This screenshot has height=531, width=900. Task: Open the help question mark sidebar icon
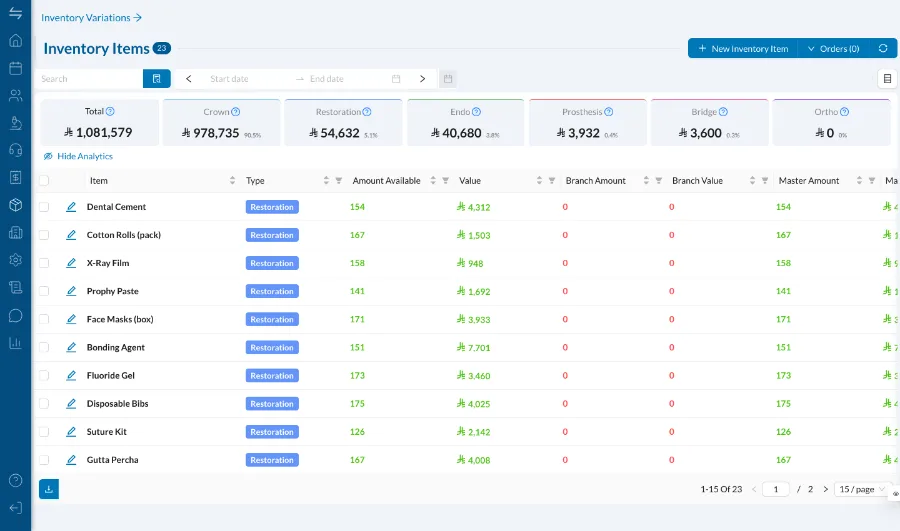pos(15,480)
